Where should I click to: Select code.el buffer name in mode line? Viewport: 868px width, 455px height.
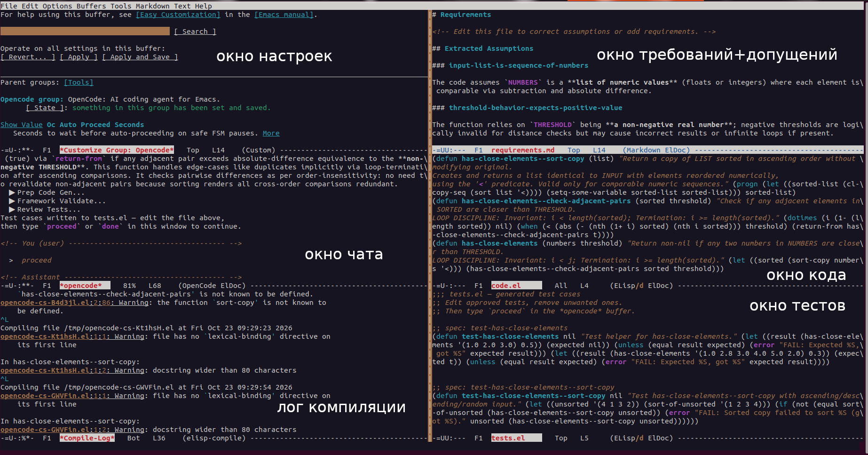coord(506,286)
